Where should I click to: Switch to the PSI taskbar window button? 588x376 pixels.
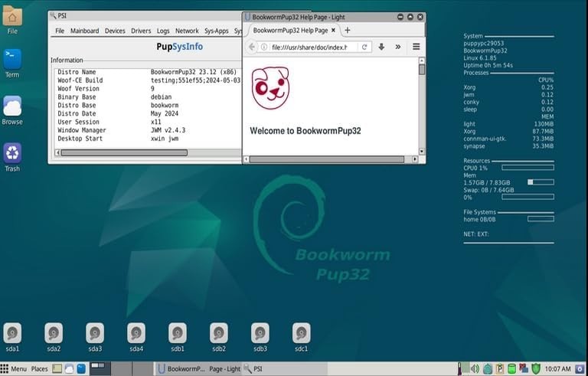point(285,369)
